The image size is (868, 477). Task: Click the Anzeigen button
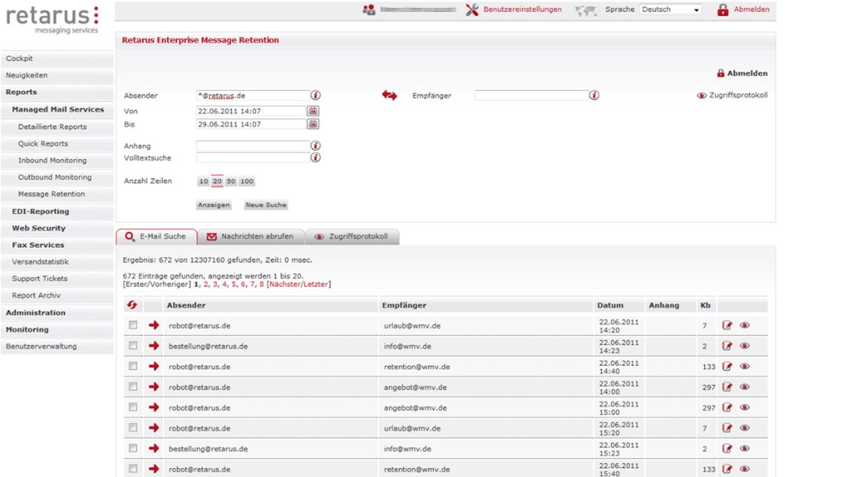tap(214, 205)
